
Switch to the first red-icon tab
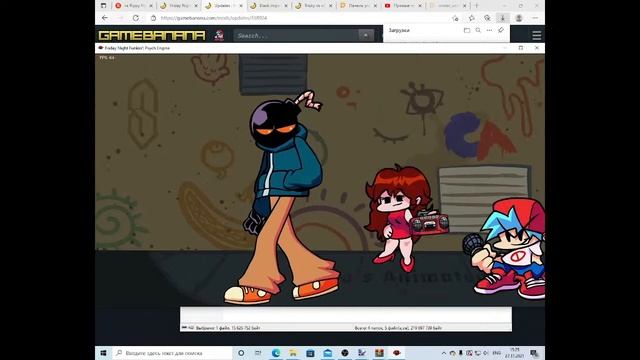133,6
